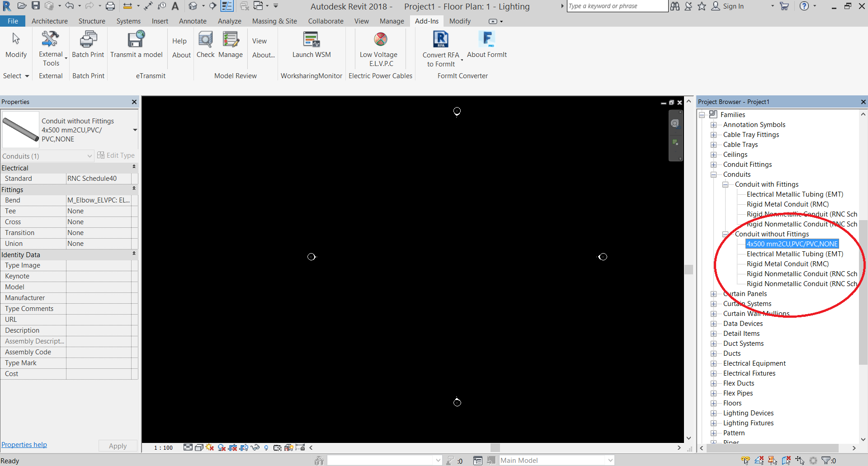Viewport: 868px width, 466px height.
Task: Toggle Shadows icon in view control bar
Action: tap(222, 447)
